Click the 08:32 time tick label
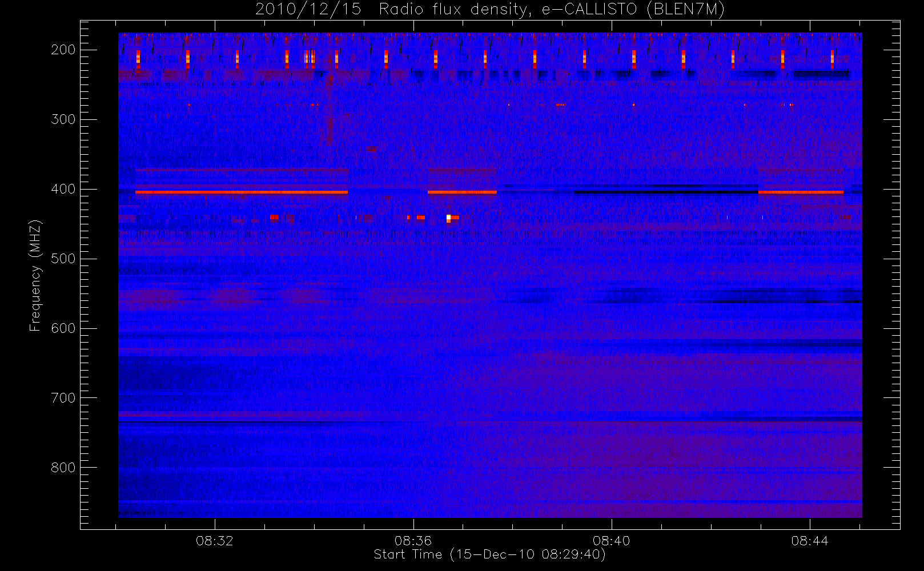 (215, 541)
